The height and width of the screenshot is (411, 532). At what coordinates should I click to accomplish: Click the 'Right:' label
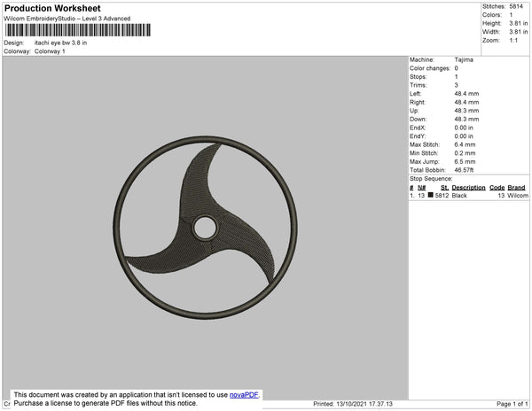tap(418, 102)
